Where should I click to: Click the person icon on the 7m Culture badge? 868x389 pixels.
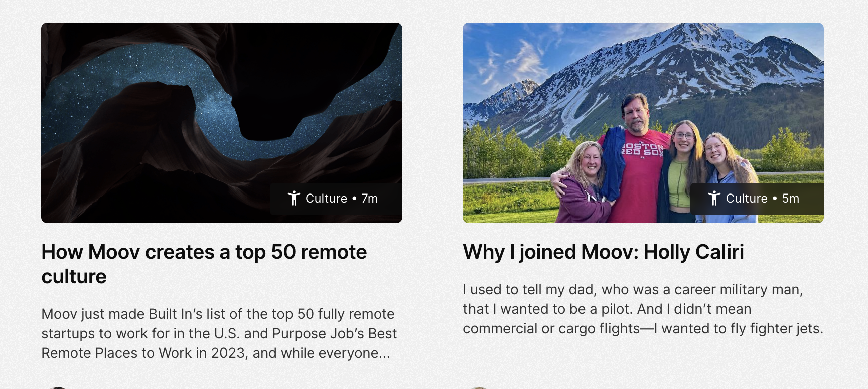pyautogui.click(x=294, y=198)
